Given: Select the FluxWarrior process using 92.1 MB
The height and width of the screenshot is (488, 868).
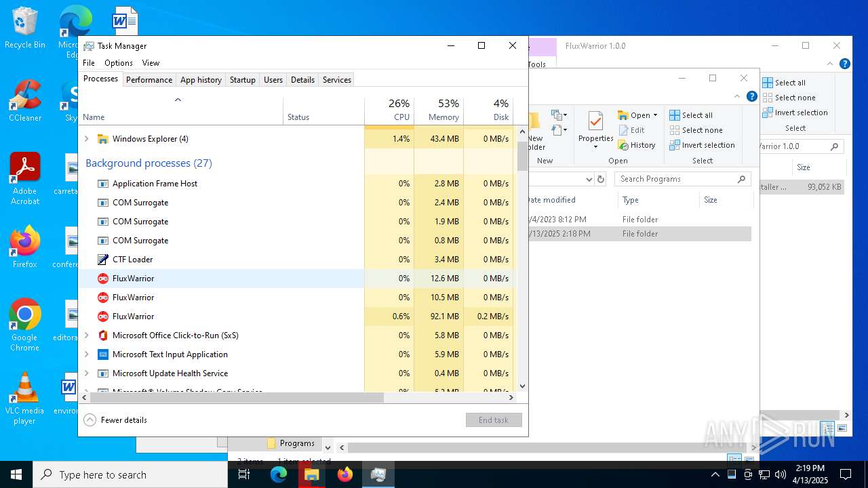Looking at the screenshot, I should point(296,317).
